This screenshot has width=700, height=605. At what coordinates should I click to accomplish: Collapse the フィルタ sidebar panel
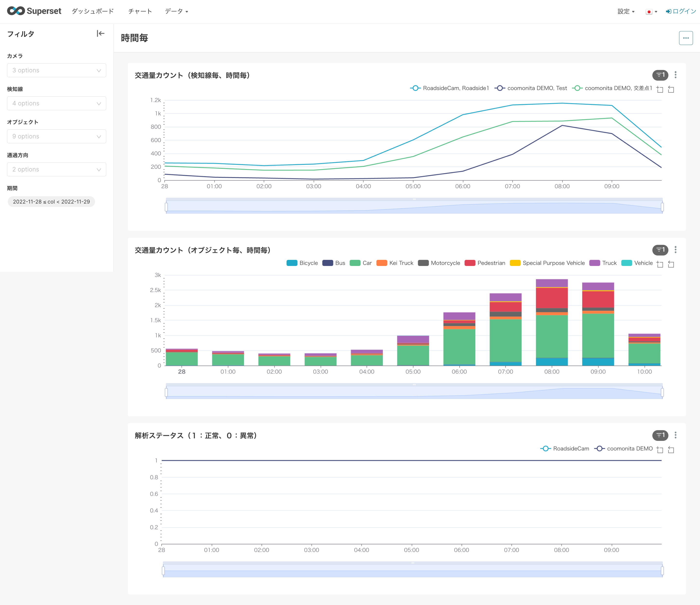tap(100, 34)
